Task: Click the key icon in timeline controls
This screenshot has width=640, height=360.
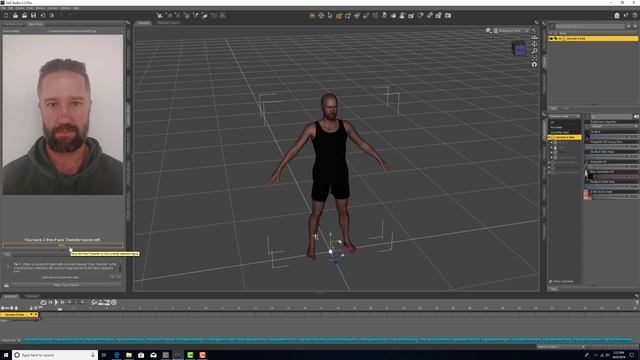Action: (x=94, y=302)
